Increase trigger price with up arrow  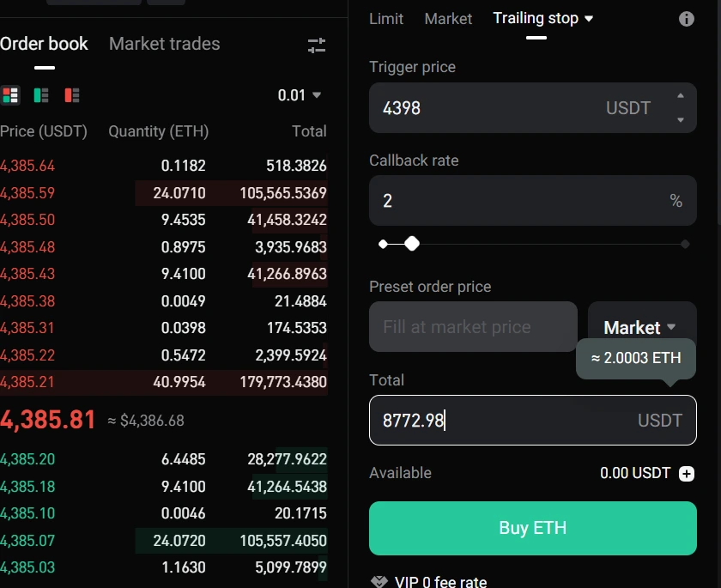pos(681,96)
